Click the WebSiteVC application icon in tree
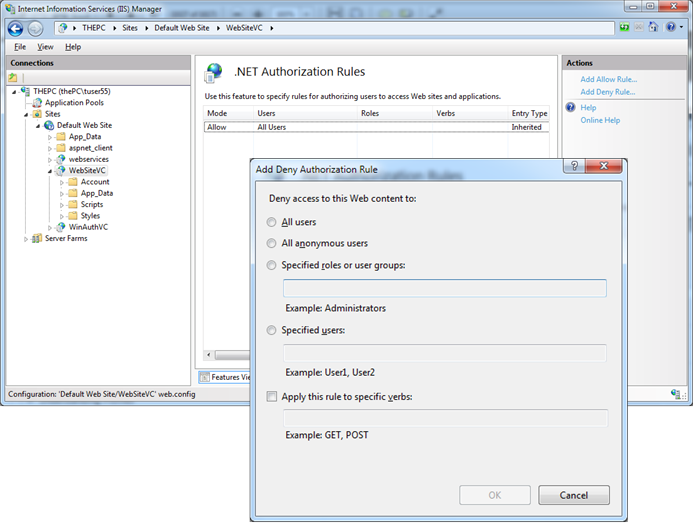The image size is (694, 523). 61,170
